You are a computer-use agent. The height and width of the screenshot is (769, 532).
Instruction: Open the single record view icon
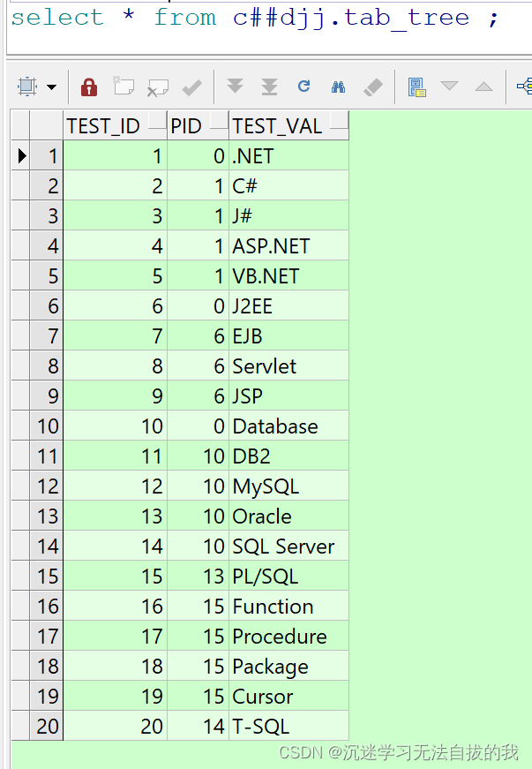tap(416, 87)
